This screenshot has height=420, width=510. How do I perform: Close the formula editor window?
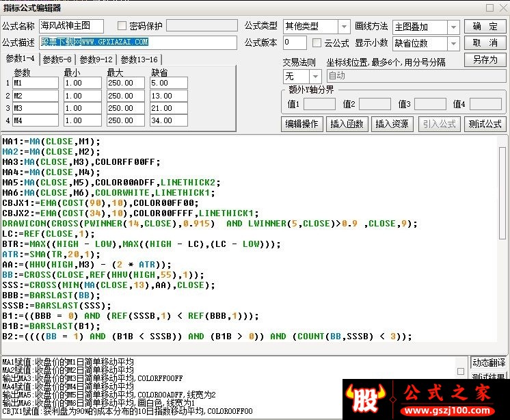(503, 8)
